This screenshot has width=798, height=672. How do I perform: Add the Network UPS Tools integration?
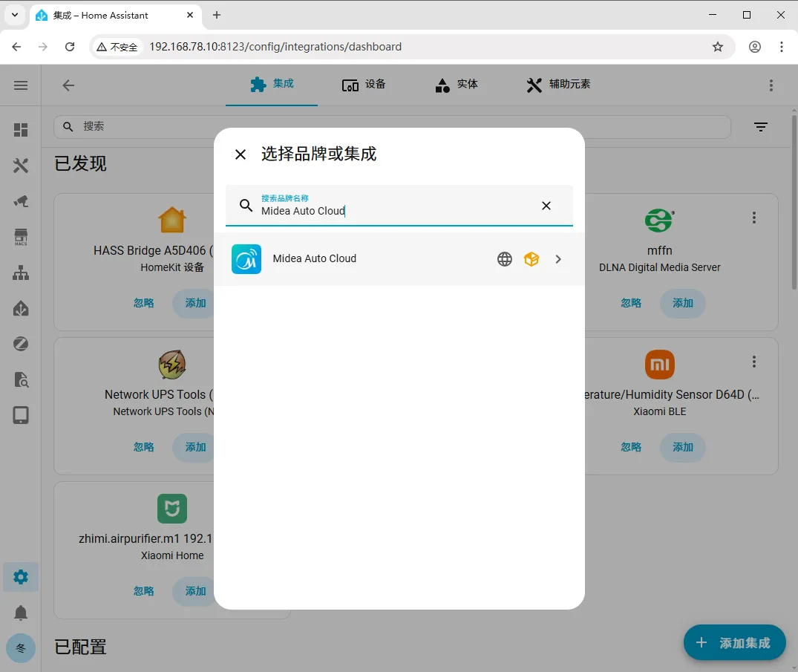pyautogui.click(x=195, y=447)
